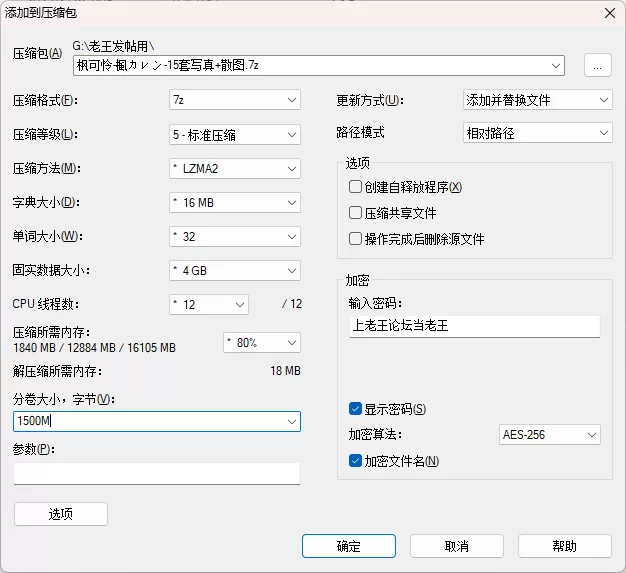Expand the 固实数据大小 4 GB dropdown
The height and width of the screenshot is (573, 626).
235,271
